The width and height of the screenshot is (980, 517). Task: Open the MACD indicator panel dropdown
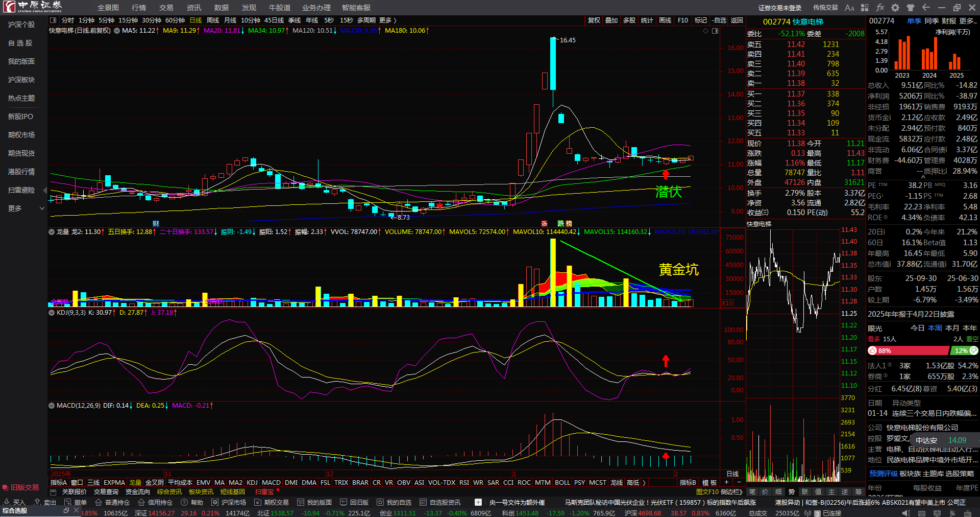click(x=52, y=406)
